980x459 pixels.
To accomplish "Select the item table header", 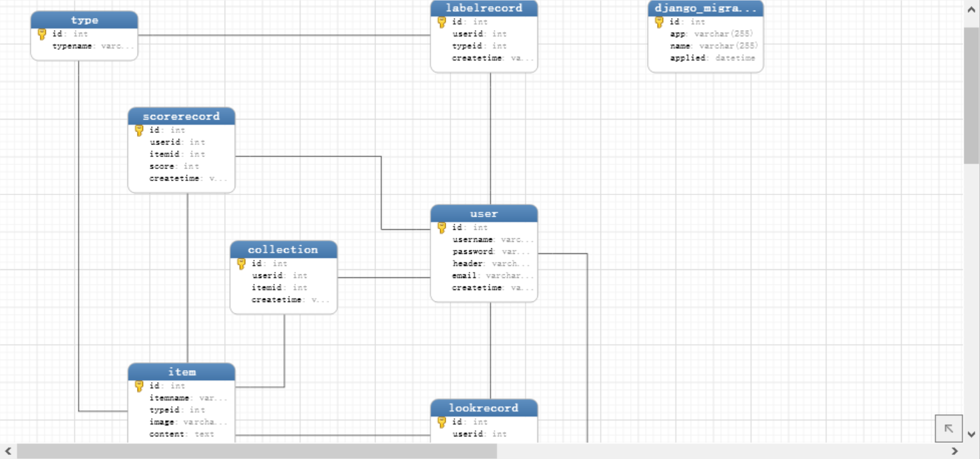I will pos(182,371).
